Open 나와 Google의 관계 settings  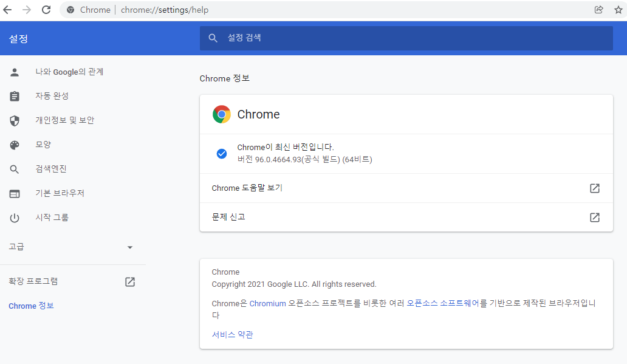[70, 72]
